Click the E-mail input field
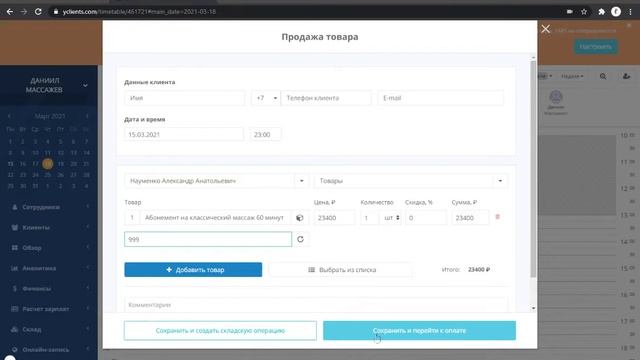640x360 pixels. click(441, 98)
